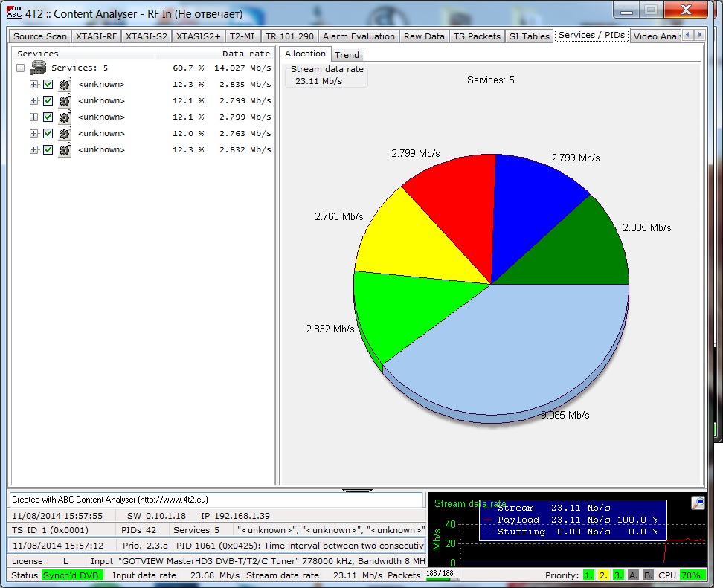Open the SI Tables tab

click(x=530, y=36)
